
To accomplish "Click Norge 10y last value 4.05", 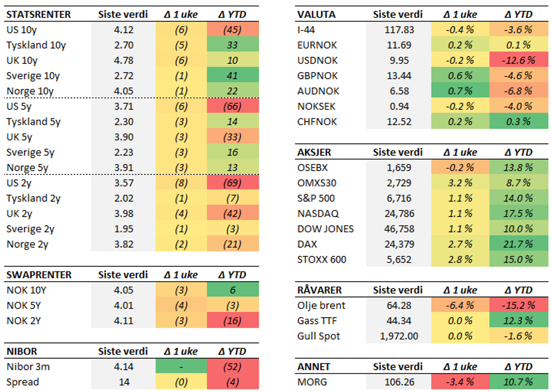I will pyautogui.click(x=123, y=91).
